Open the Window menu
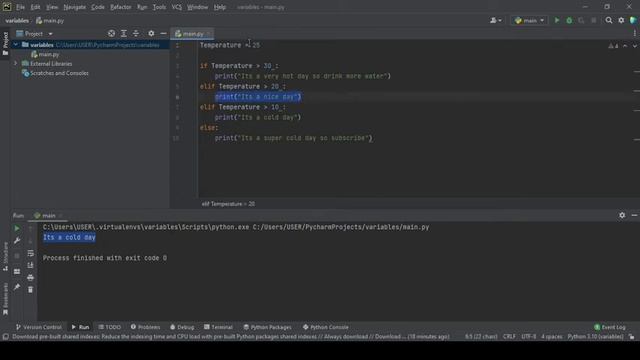This screenshot has width=640, height=360. [x=198, y=7]
